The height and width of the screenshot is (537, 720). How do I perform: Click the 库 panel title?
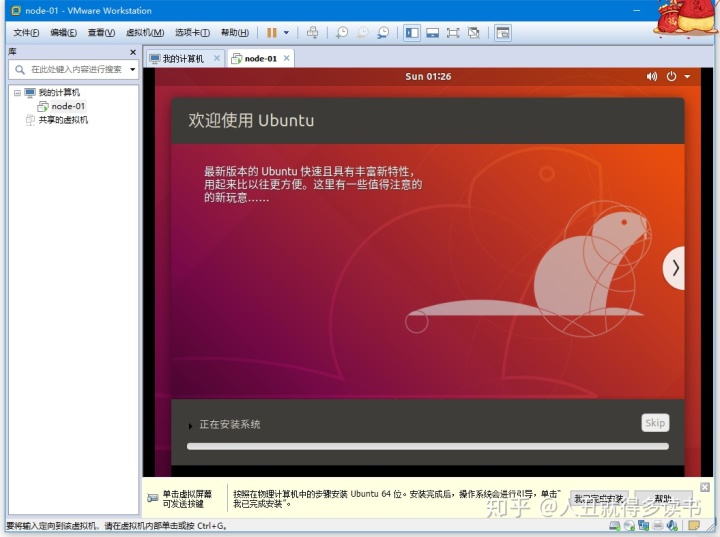click(12, 52)
